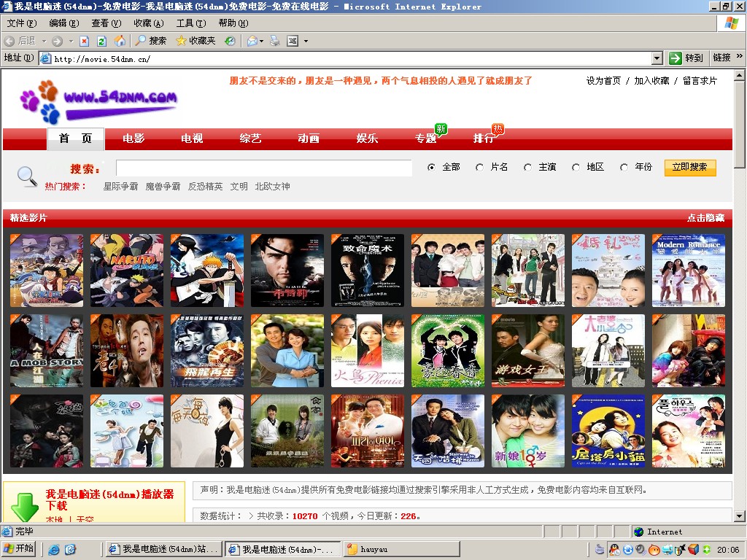Select the 主演 radio button
747x560 pixels.
point(527,167)
